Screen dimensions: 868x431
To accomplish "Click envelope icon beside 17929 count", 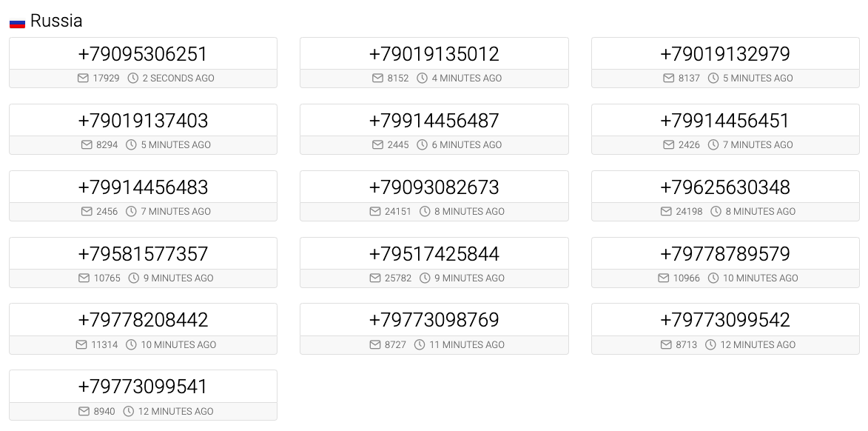I will [x=83, y=78].
